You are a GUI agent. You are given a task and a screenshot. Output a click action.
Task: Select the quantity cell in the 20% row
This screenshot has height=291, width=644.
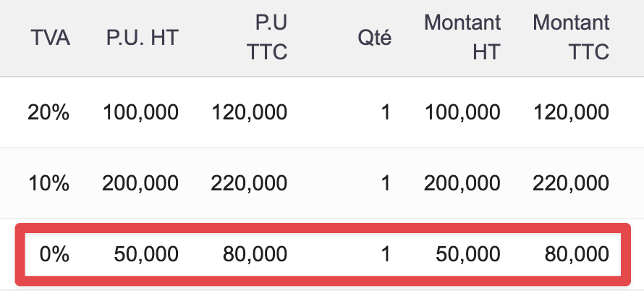(386, 112)
